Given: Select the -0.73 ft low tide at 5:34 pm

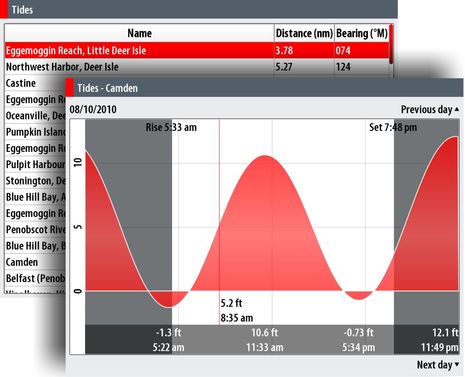Looking at the screenshot, I should [359, 340].
